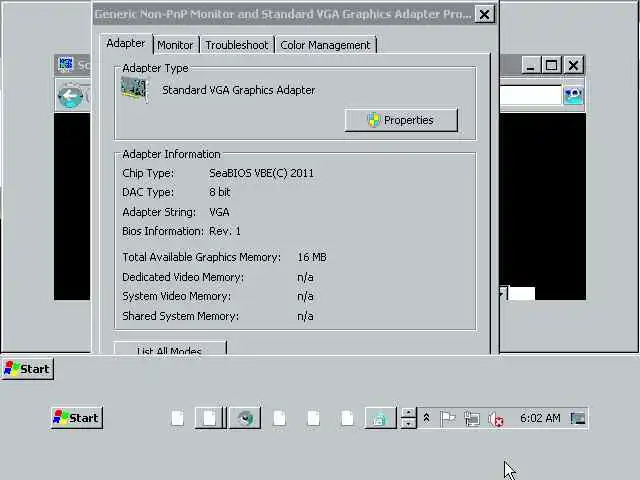Select the Color Management tab

point(325,45)
